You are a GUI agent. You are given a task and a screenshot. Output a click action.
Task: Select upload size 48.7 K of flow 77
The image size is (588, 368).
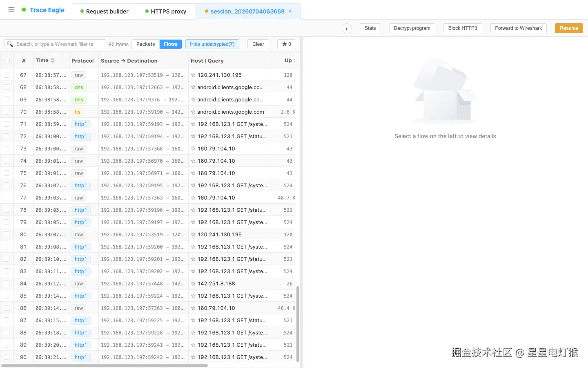(x=286, y=198)
